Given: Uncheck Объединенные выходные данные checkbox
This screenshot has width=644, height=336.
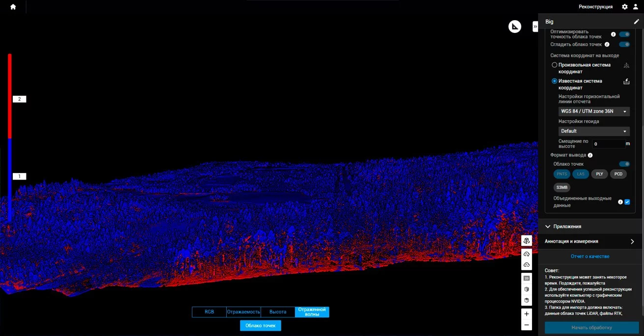Looking at the screenshot, I should tap(627, 202).
